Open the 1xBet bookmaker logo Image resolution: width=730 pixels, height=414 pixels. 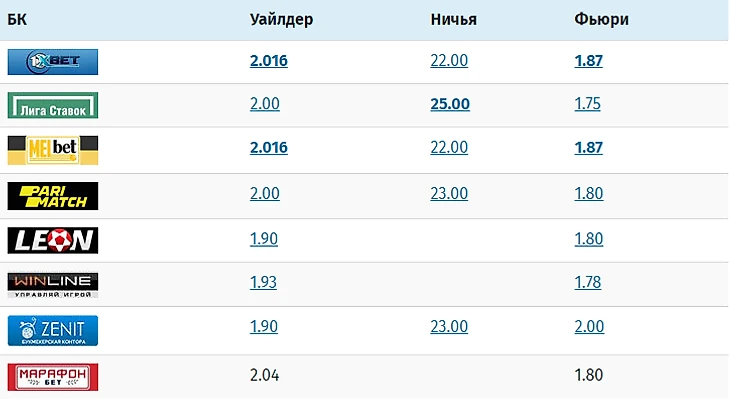[53, 61]
